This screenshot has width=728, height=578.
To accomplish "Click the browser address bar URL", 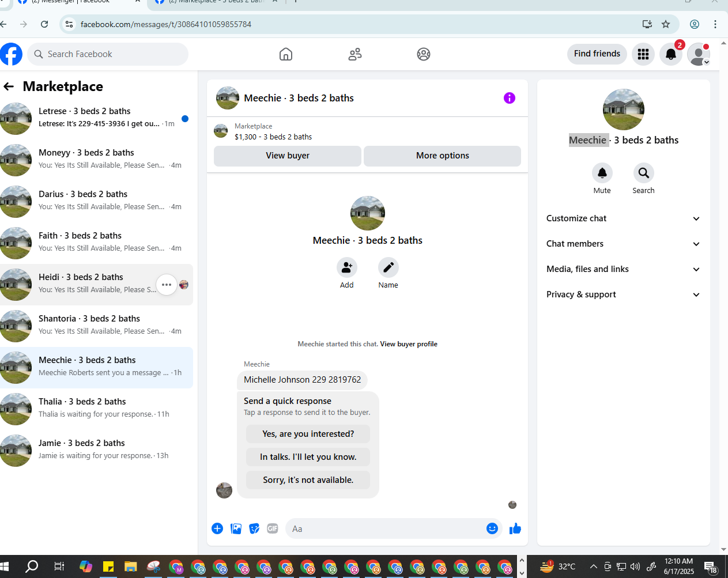I will pos(166,24).
